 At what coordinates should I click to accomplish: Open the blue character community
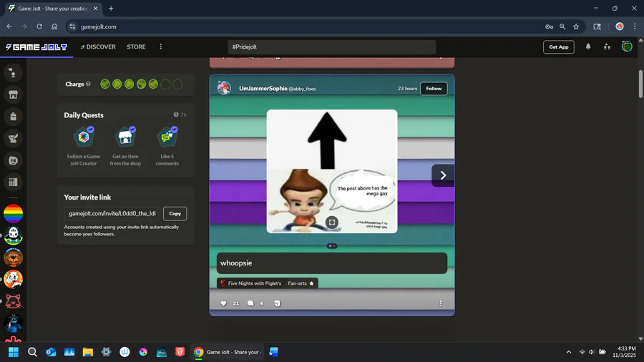[13, 323]
